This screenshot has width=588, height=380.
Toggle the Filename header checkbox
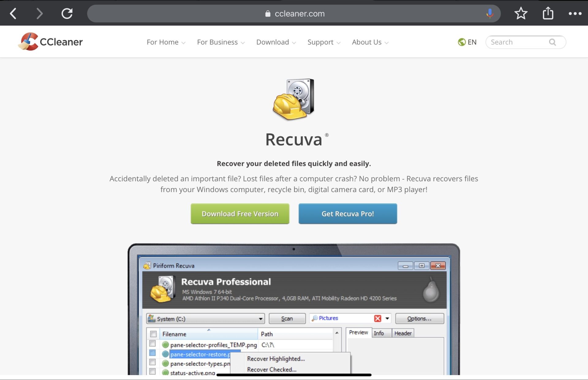coord(153,334)
